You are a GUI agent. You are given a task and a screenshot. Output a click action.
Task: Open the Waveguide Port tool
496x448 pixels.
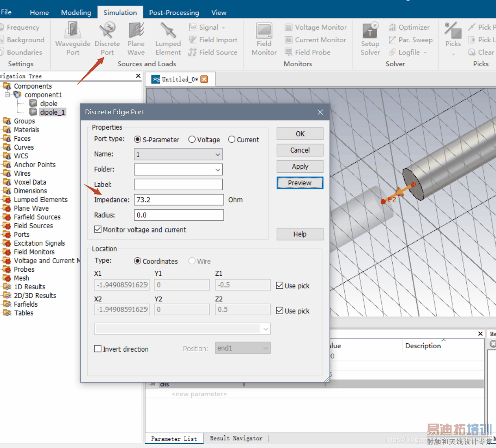73,39
